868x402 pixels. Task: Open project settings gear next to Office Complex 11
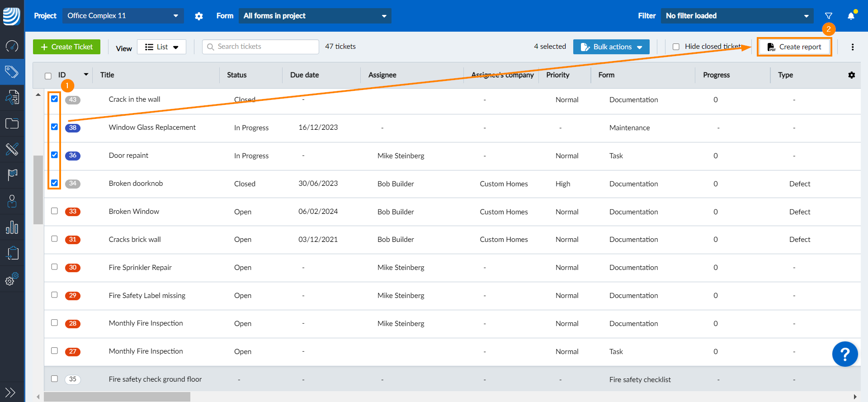pos(199,16)
